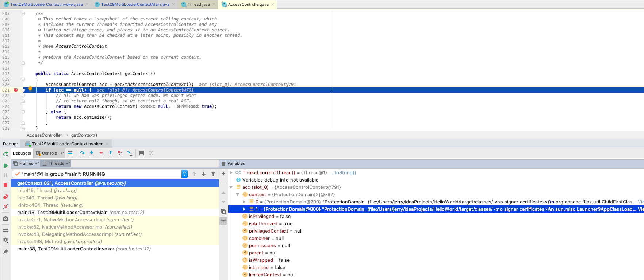The height and width of the screenshot is (280, 644).
Task: Select frame init:415, Thread
Action: (x=115, y=190)
